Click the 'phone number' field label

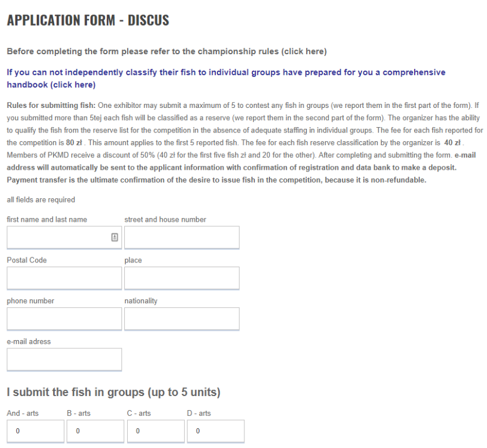coord(30,301)
